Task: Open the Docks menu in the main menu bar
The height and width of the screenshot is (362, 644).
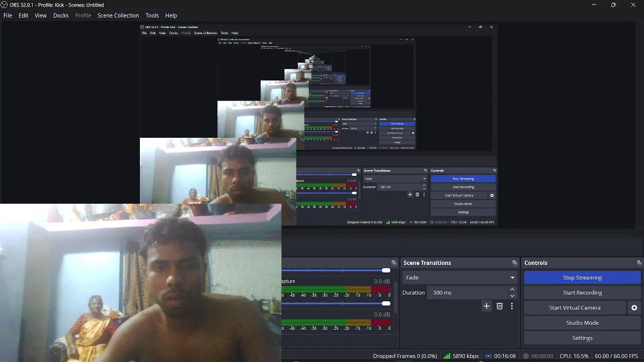Action: coord(61,16)
